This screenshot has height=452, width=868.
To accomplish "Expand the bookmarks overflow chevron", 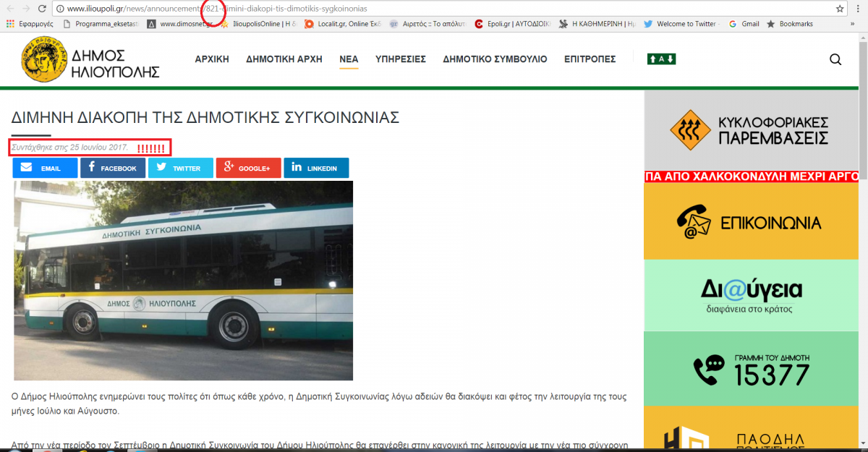I will point(851,24).
